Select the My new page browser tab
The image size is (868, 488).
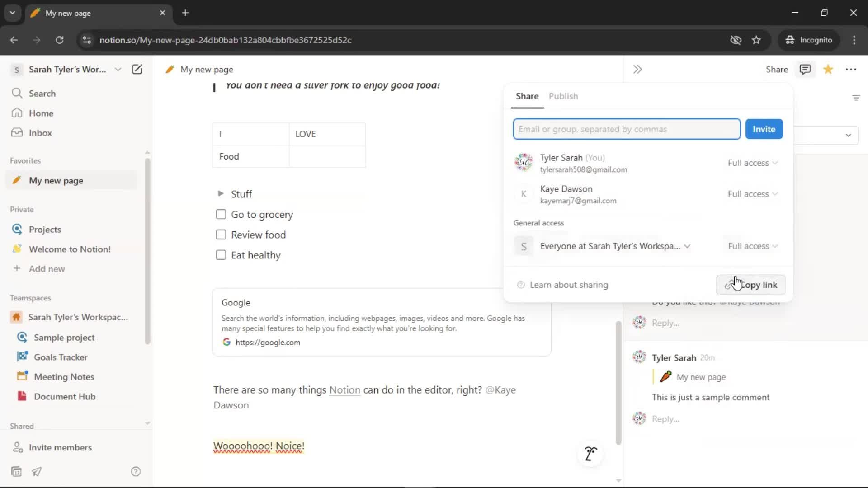coord(99,13)
